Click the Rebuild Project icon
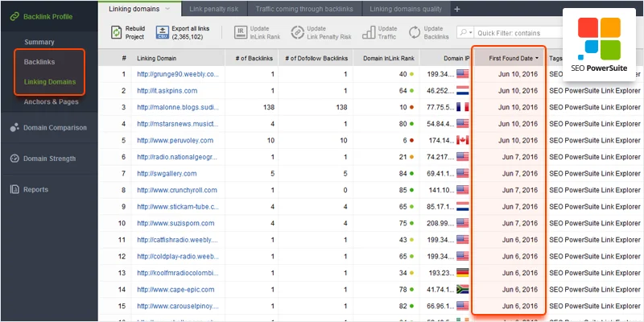This screenshot has height=322, width=644. click(x=118, y=32)
